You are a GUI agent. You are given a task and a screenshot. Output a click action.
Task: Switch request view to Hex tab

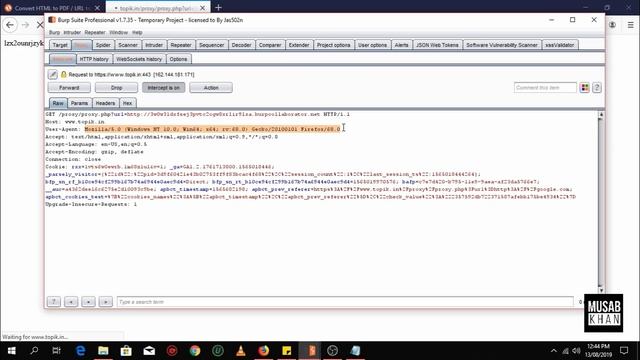[x=127, y=103]
